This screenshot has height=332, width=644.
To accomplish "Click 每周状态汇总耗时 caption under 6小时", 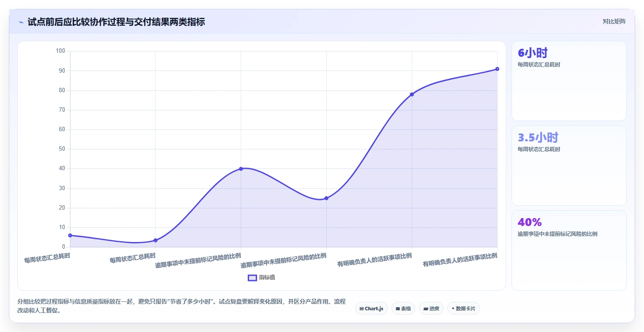I will point(539,65).
